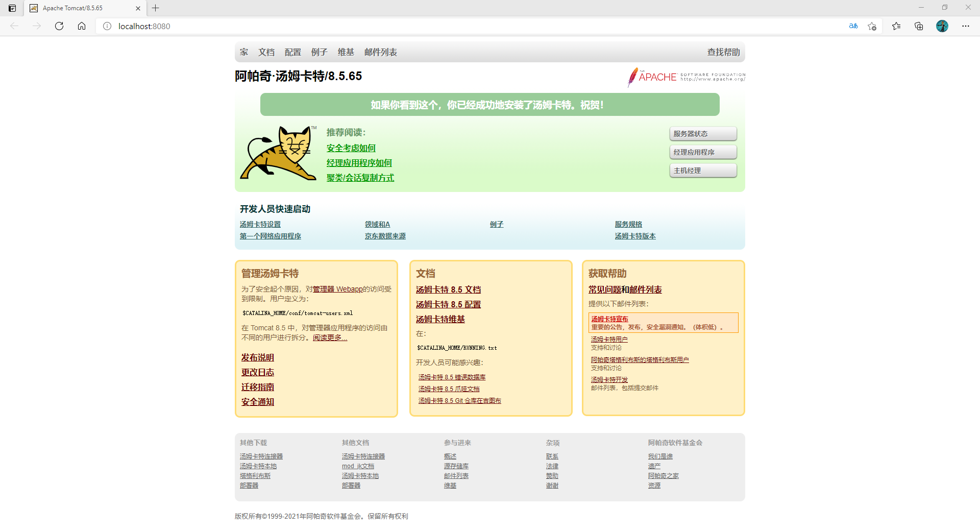Image resolution: width=980 pixels, height=531 pixels.
Task: Open the 源存储库 footer link
Action: click(456, 466)
